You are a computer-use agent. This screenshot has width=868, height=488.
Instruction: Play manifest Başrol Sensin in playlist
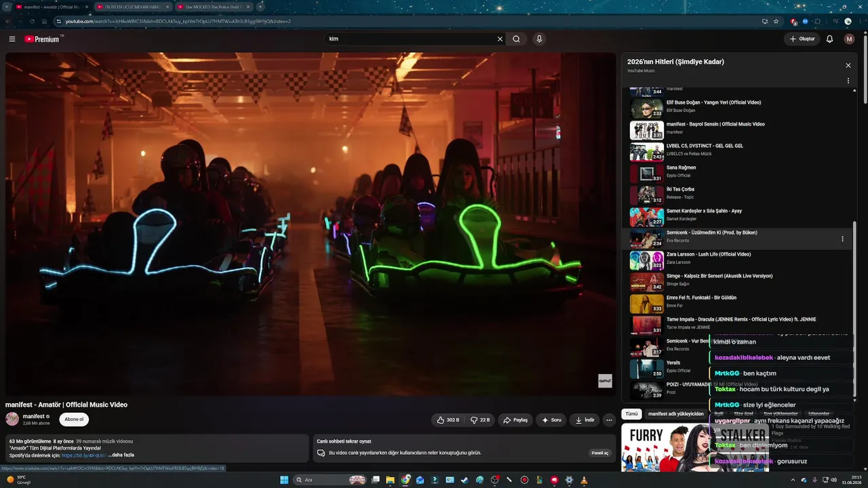[736, 130]
